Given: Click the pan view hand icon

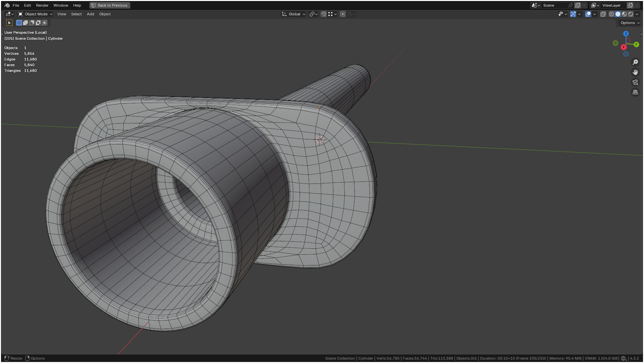Looking at the screenshot, I should click(x=635, y=72).
